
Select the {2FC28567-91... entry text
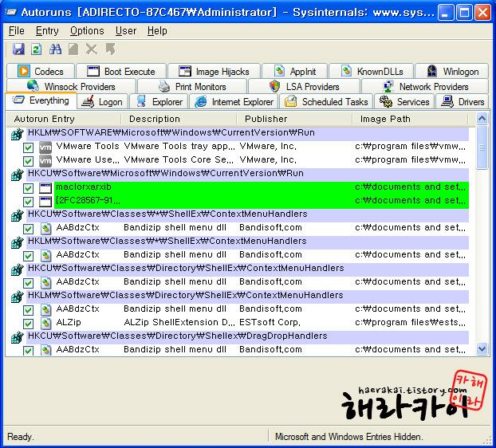point(88,200)
